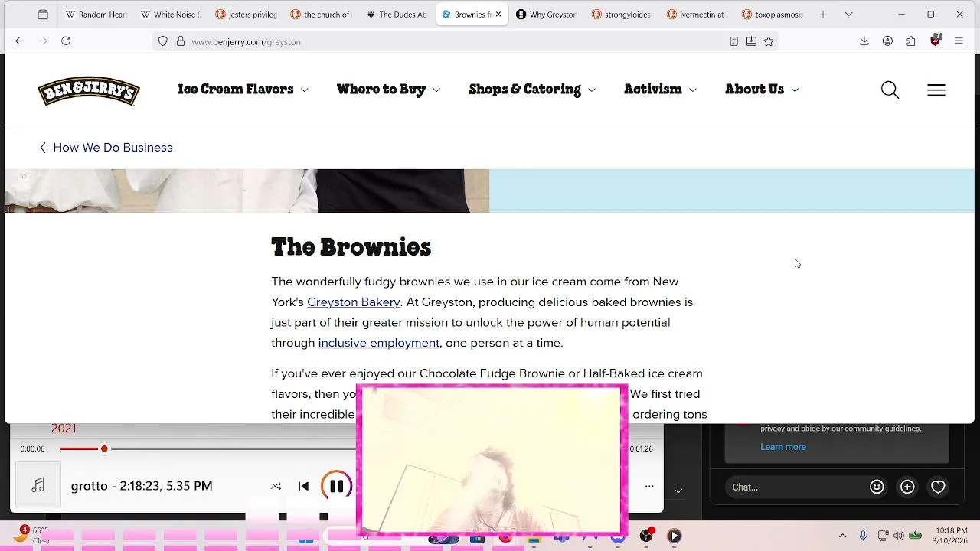The width and height of the screenshot is (980, 551).
Task: Open browser extensions puzzle icon
Action: (x=911, y=41)
